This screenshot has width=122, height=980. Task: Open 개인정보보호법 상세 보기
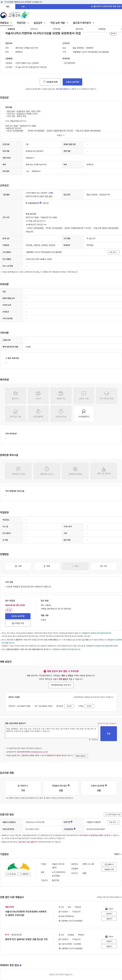pos(61,685)
